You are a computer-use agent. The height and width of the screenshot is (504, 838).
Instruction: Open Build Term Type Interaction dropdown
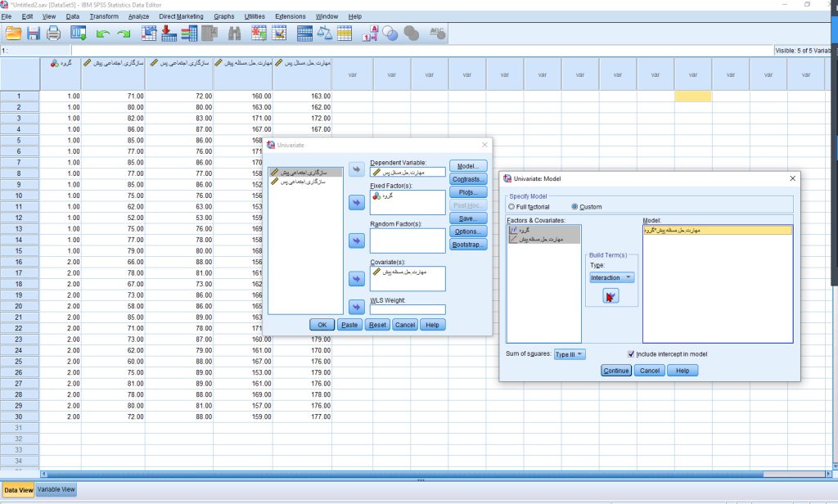pos(612,278)
